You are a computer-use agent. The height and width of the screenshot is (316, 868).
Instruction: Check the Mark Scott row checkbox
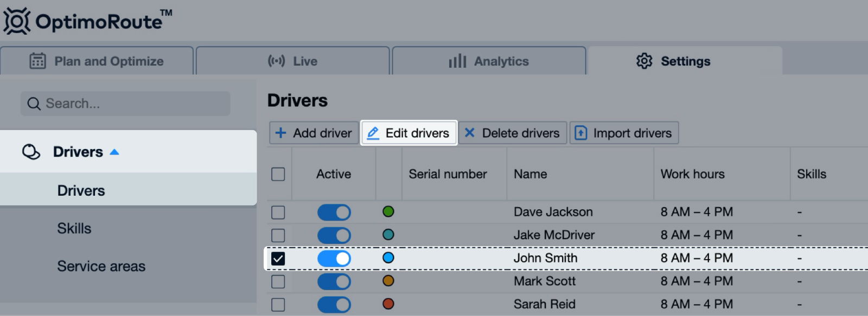[278, 281]
